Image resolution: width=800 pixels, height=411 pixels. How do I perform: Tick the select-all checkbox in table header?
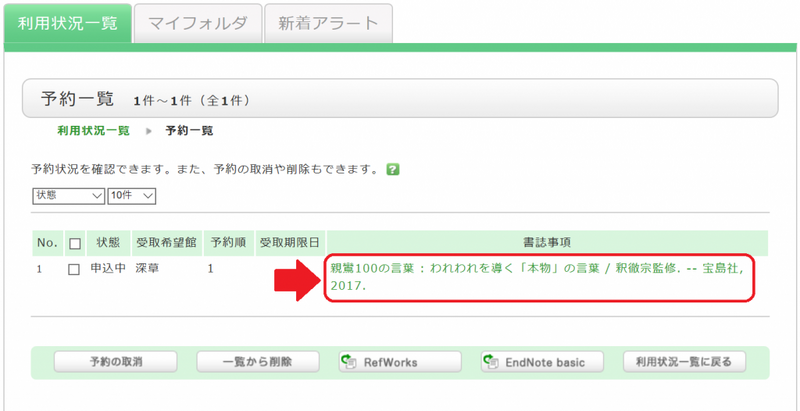[x=74, y=244]
